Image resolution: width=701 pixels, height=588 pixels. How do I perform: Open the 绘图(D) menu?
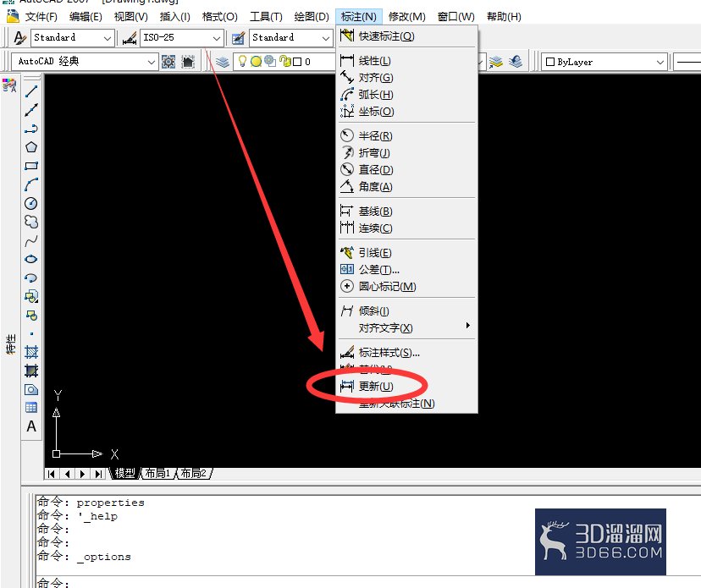tap(312, 17)
